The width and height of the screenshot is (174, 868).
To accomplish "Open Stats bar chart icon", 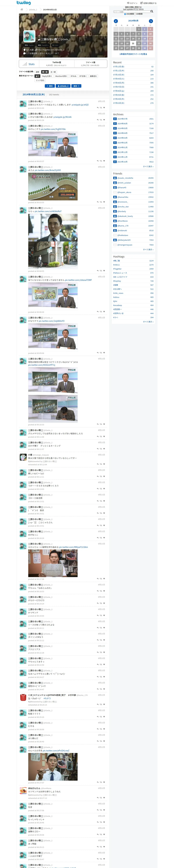I will (25, 64).
